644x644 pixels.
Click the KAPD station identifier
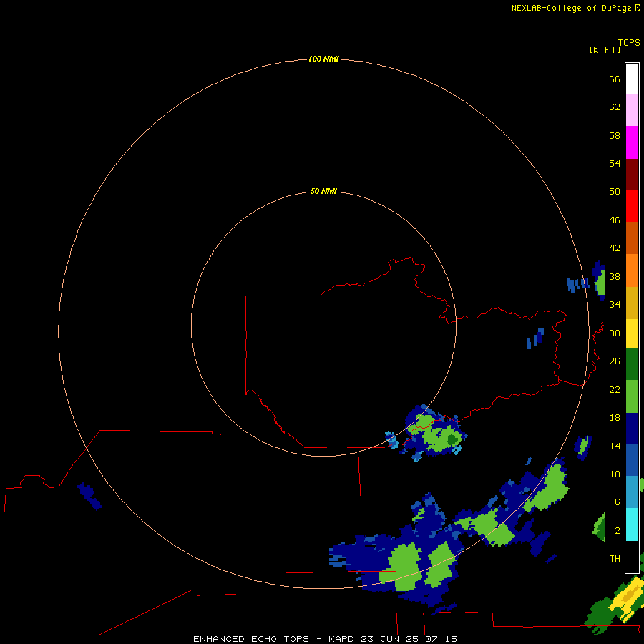(342, 639)
